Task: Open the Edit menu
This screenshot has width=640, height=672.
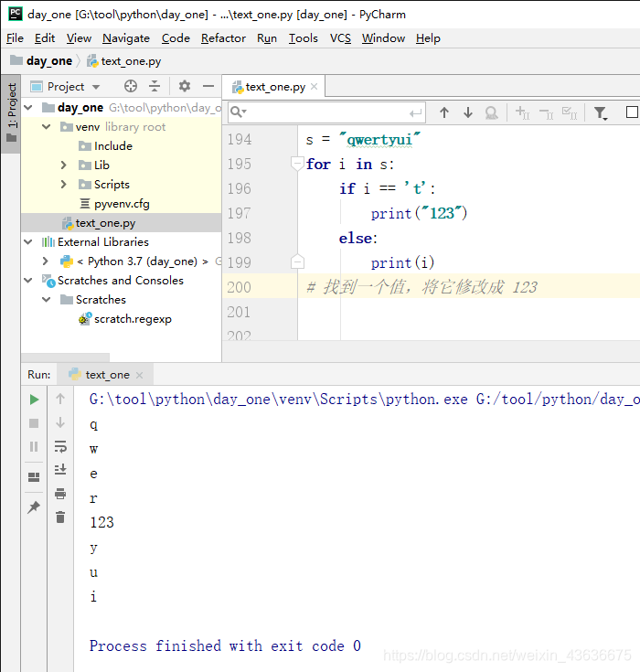Action: [x=45, y=38]
